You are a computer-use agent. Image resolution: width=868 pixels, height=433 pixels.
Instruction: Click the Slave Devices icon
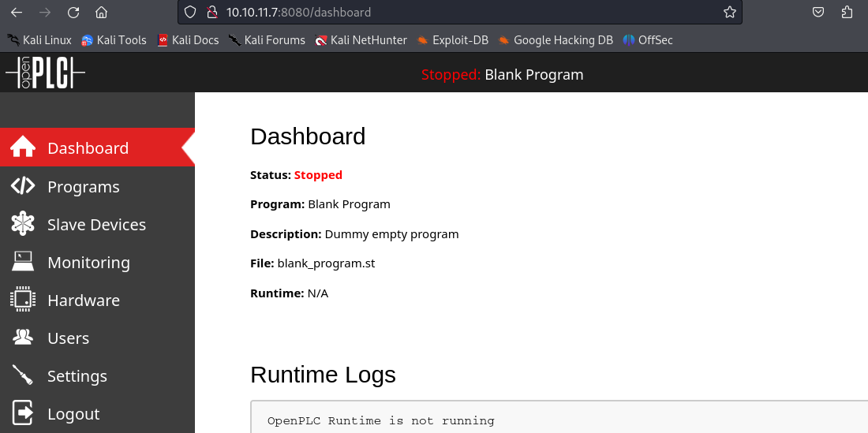23,224
